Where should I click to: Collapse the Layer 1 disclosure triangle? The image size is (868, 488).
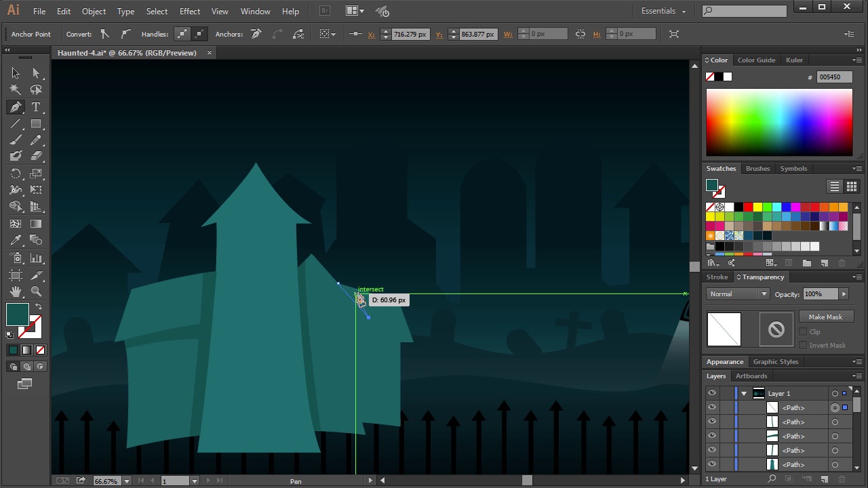pyautogui.click(x=744, y=394)
